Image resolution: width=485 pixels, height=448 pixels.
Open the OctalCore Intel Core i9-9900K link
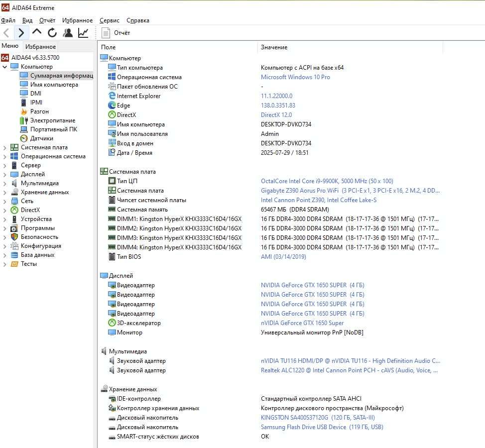tap(327, 181)
